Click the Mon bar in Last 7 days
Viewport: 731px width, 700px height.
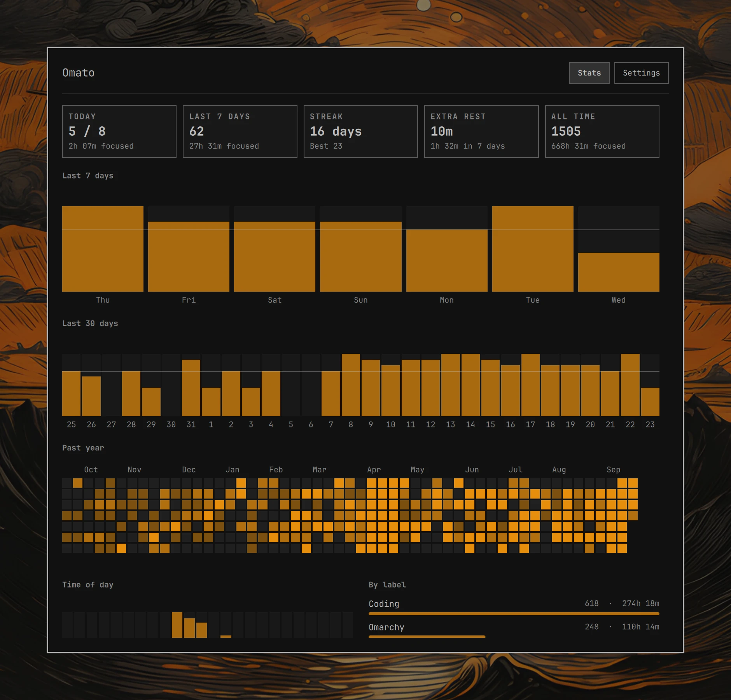click(447, 261)
